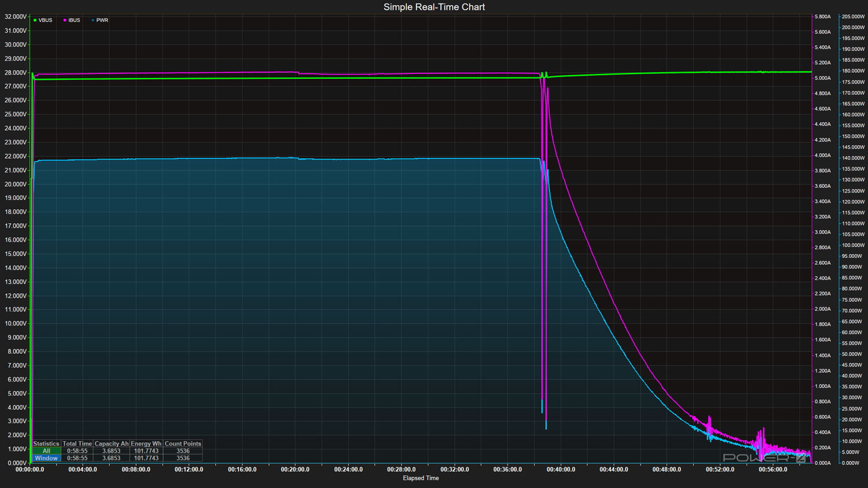Click the Elapsed Time axis label

coord(421,478)
